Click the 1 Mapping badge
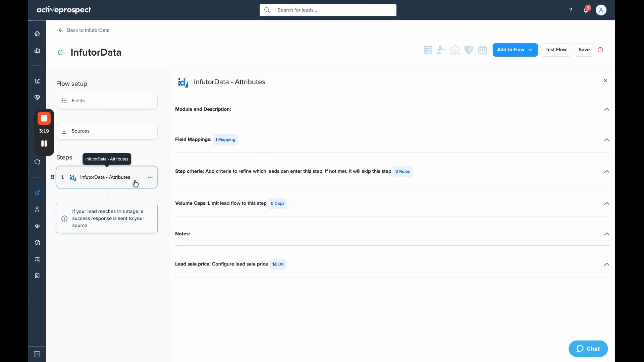Screen dimensions: 644x362 pyautogui.click(x=225, y=140)
